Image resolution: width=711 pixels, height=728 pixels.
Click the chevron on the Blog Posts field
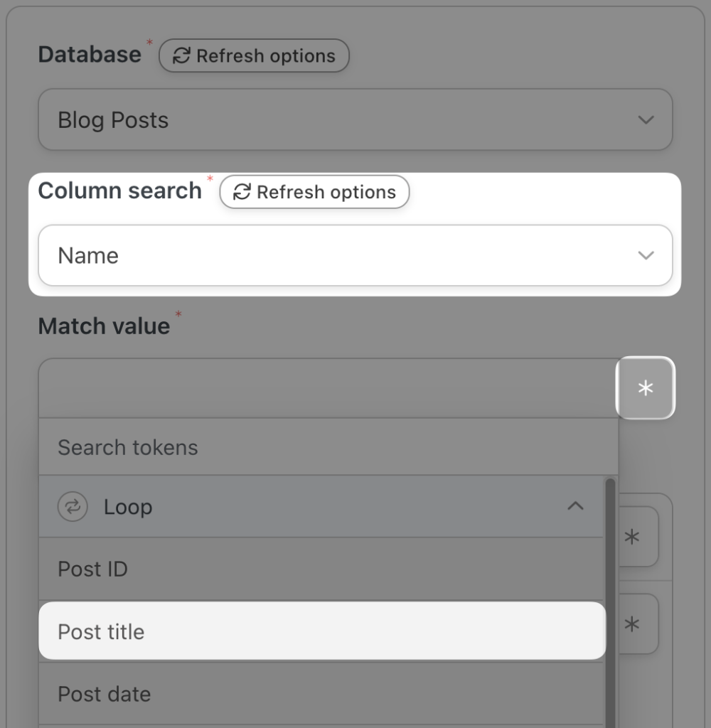(646, 119)
